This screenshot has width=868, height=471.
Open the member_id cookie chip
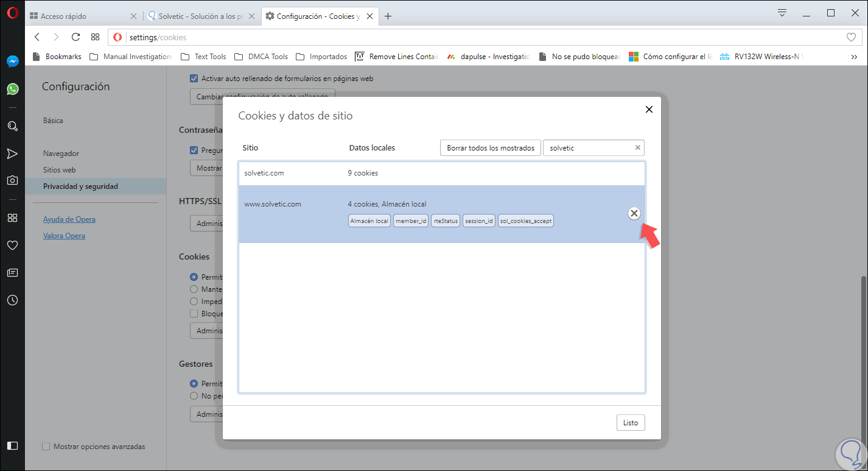pos(411,221)
